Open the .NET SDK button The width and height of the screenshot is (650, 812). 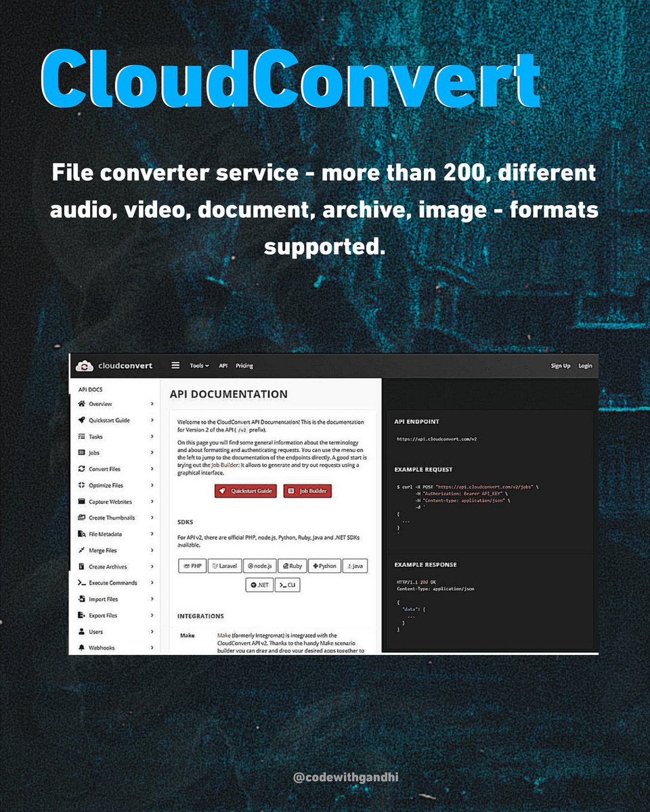click(259, 585)
